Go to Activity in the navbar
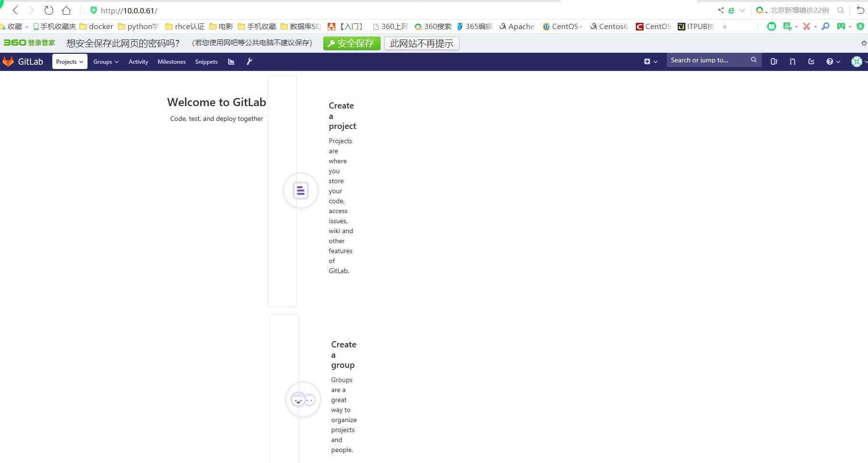The height and width of the screenshot is (463, 868). tap(138, 61)
